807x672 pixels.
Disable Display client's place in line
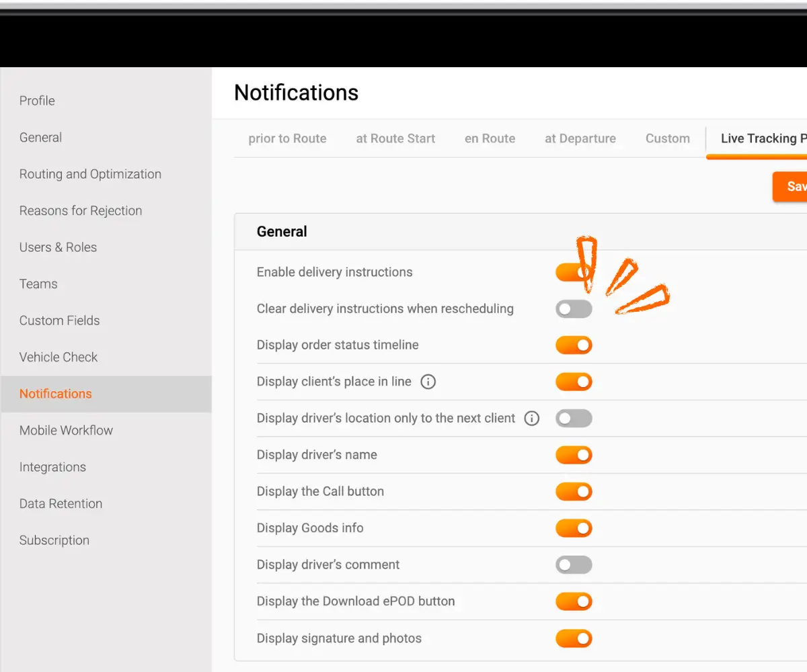point(574,382)
